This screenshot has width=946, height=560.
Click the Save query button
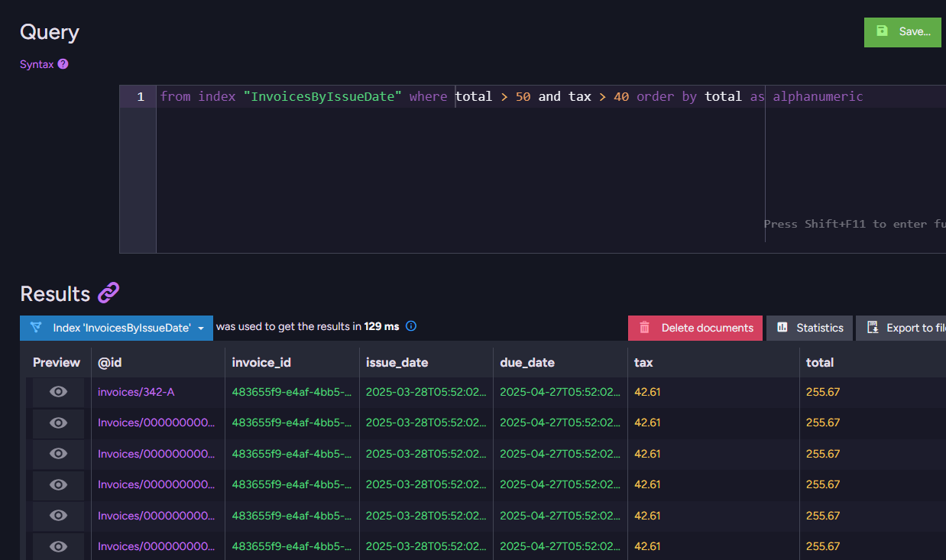point(902,32)
